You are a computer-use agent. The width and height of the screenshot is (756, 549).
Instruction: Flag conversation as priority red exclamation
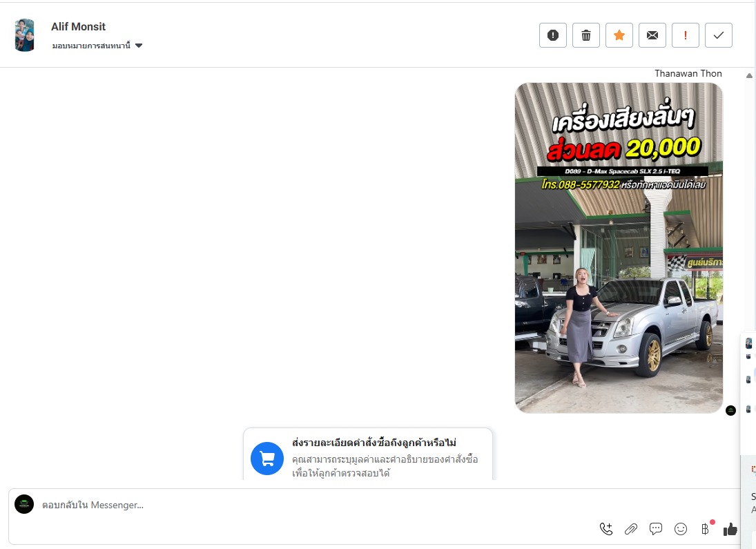(685, 35)
